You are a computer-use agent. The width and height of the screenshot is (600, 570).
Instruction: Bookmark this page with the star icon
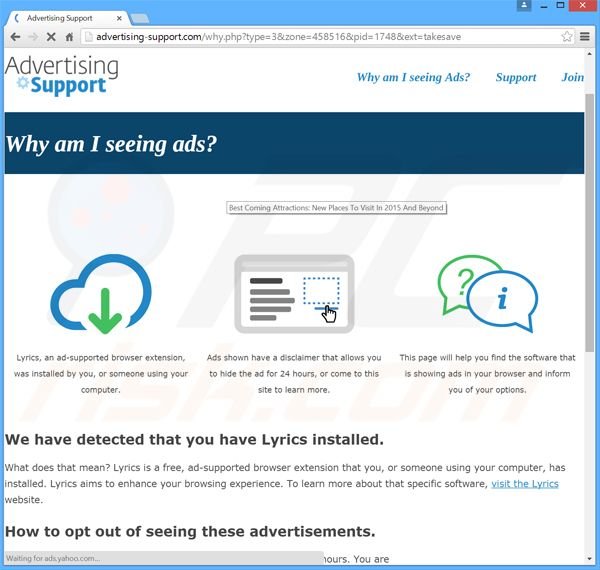[567, 37]
